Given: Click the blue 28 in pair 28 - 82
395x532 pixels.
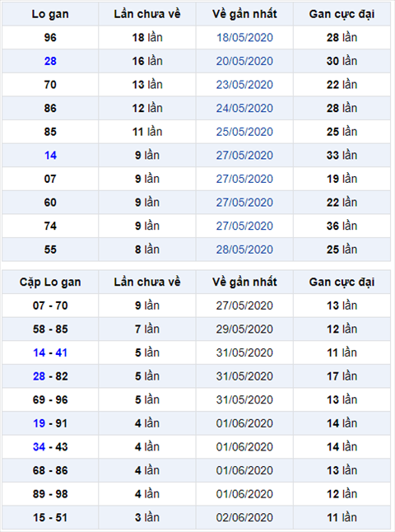Looking at the screenshot, I should pyautogui.click(x=39, y=376).
